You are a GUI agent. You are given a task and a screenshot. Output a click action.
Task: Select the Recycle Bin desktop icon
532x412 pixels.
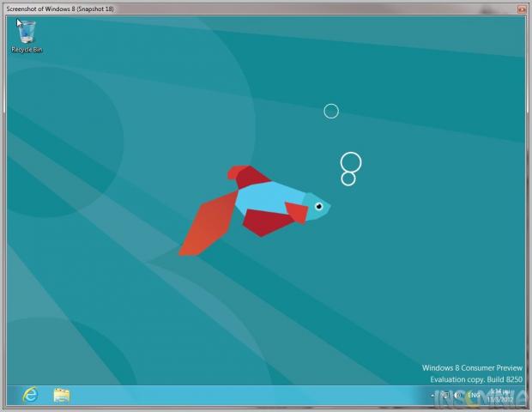pyautogui.click(x=27, y=36)
